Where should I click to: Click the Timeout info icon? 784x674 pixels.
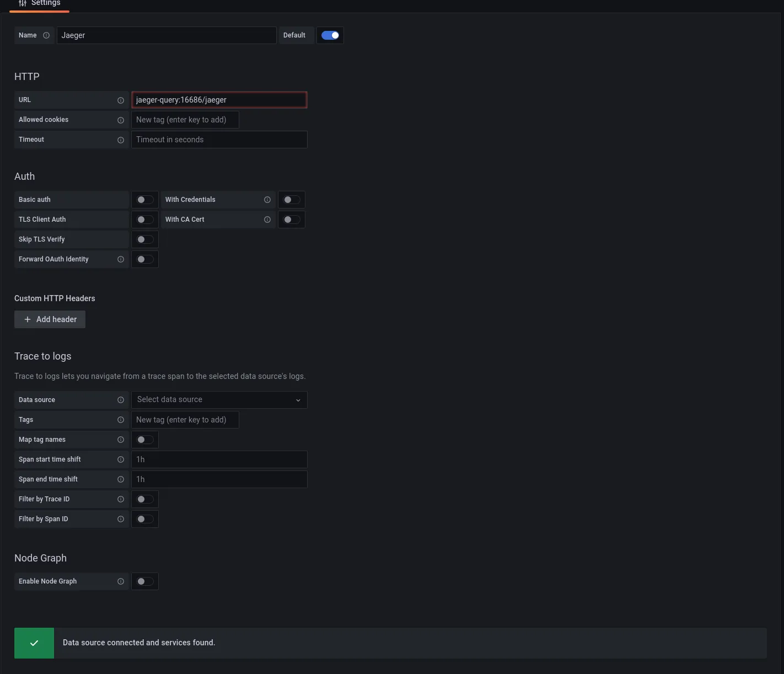click(121, 140)
